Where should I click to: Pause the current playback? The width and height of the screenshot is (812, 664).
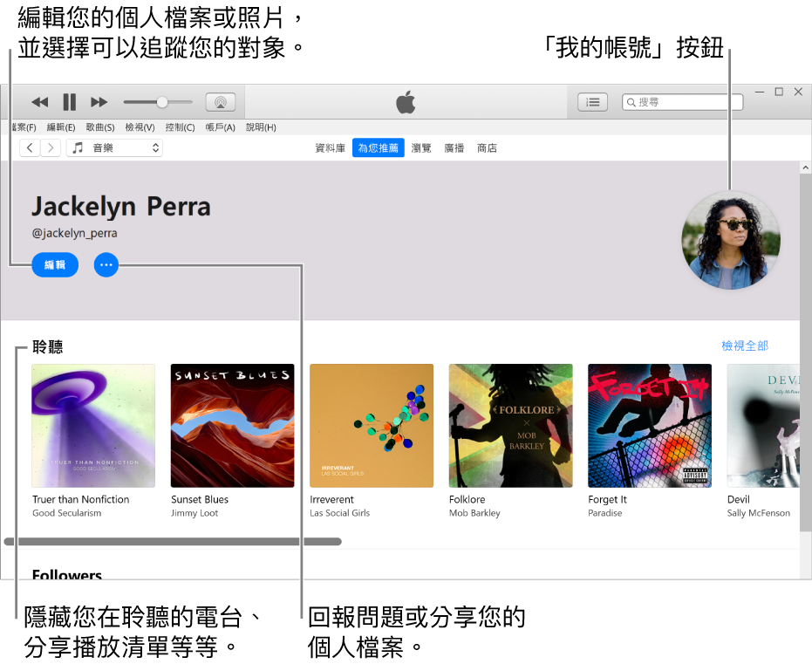click(70, 102)
